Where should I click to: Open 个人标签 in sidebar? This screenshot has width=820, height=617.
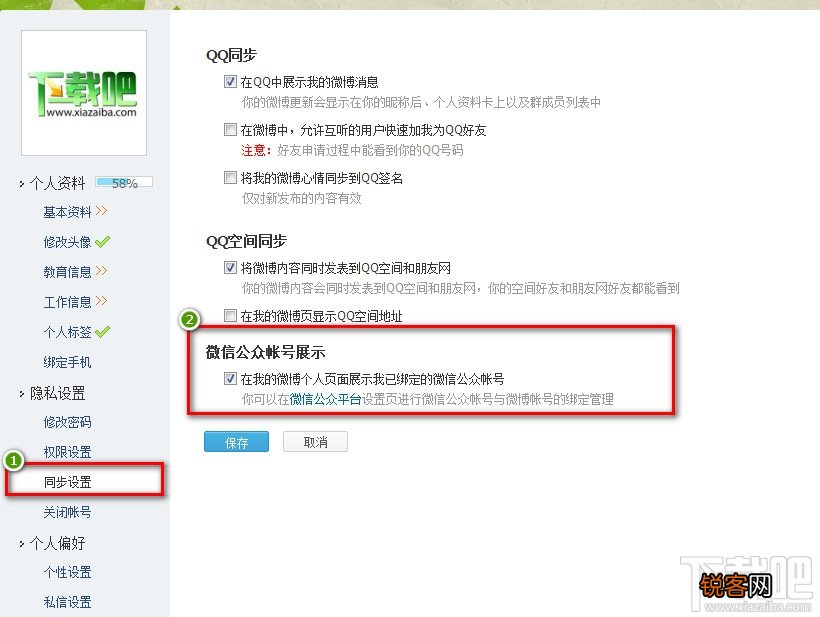(67, 332)
